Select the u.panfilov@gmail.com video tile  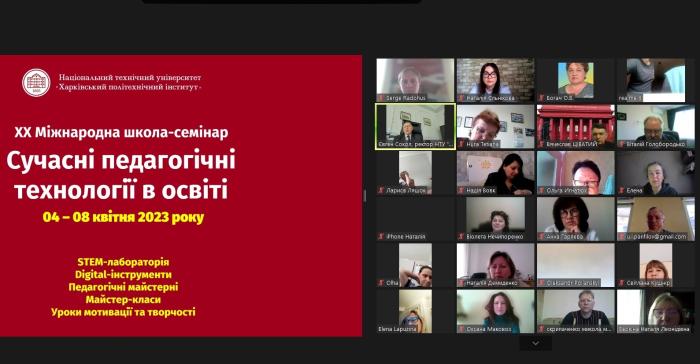click(x=656, y=219)
